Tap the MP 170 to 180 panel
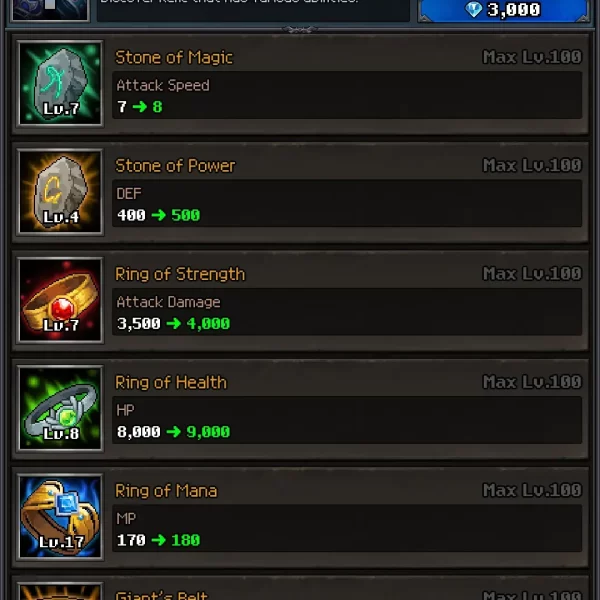Screen dimensions: 600x600 click(347, 528)
